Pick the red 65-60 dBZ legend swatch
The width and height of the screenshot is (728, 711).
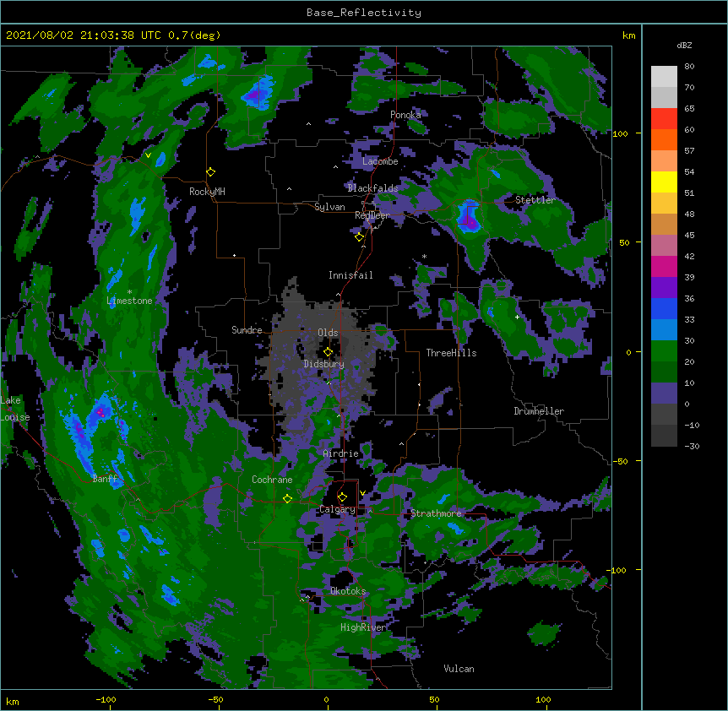[x=664, y=119]
